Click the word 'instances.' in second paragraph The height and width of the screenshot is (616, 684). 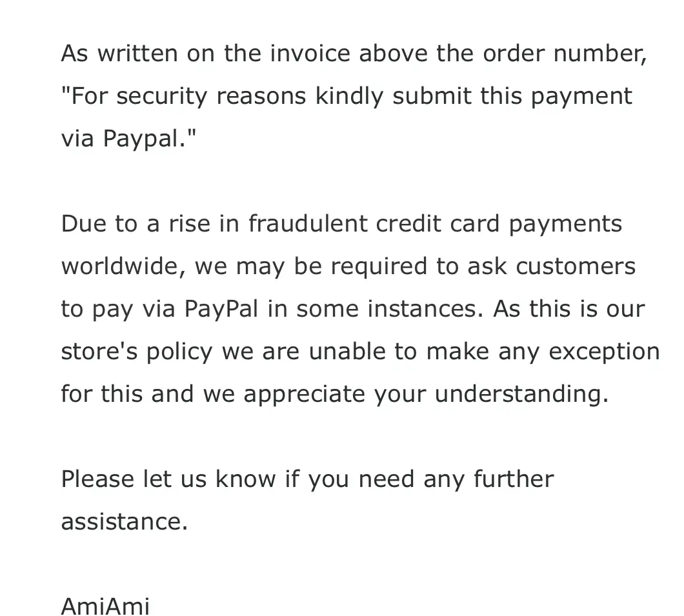(426, 309)
